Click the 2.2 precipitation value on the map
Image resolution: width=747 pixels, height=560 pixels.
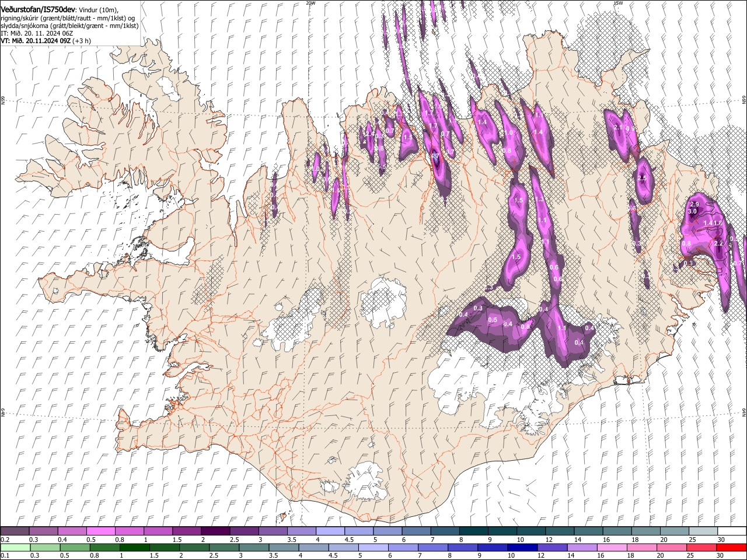(x=718, y=243)
